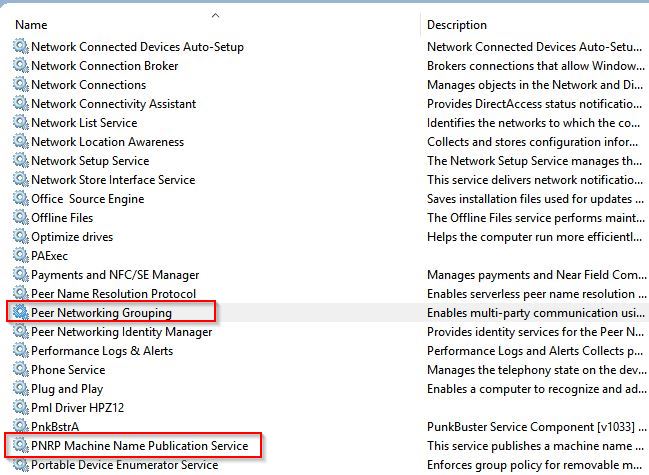Viewport: 649px width, 475px height.
Task: Click the Description column header
Action: [457, 25]
